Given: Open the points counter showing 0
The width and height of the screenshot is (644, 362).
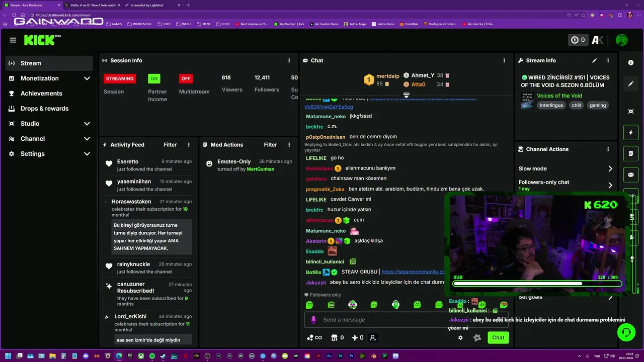Looking at the screenshot, I should point(578,40).
